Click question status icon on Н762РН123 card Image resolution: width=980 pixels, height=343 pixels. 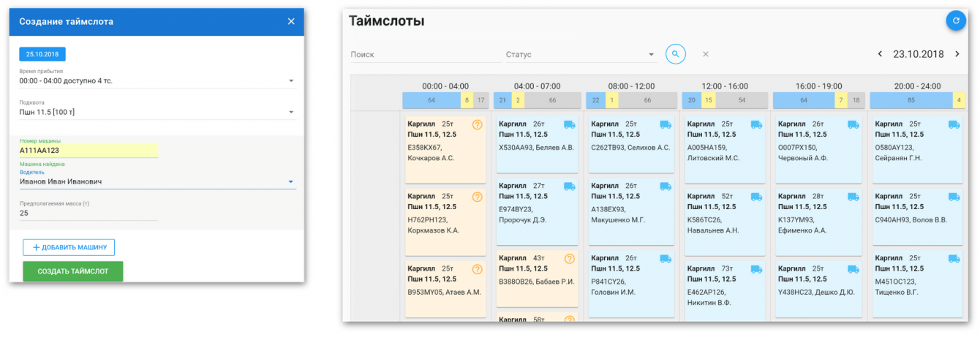477,197
